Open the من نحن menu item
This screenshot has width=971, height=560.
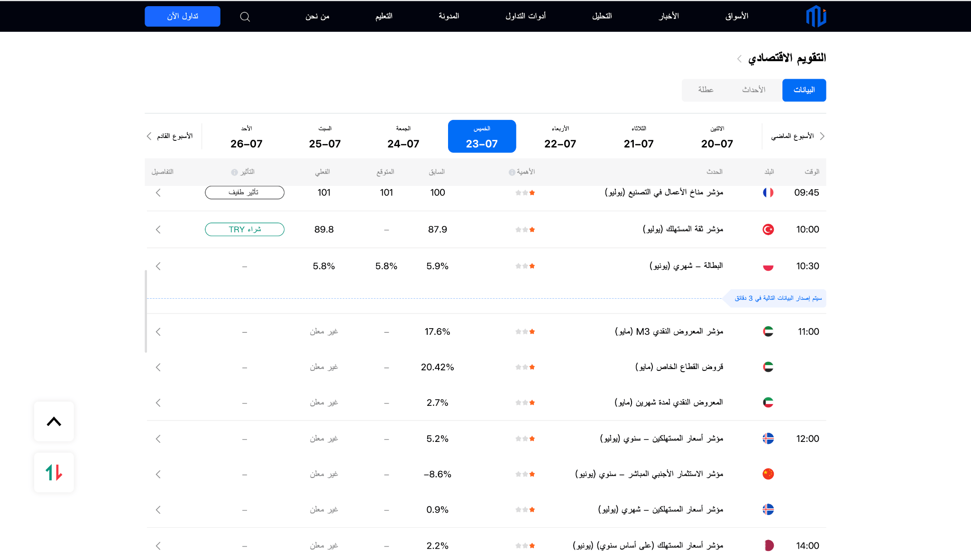pos(317,16)
